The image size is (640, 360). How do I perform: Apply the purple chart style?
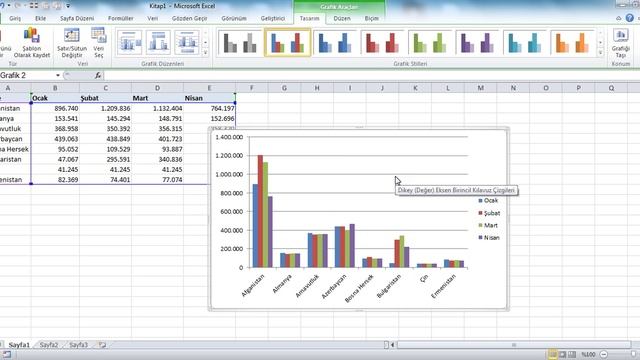click(x=477, y=42)
